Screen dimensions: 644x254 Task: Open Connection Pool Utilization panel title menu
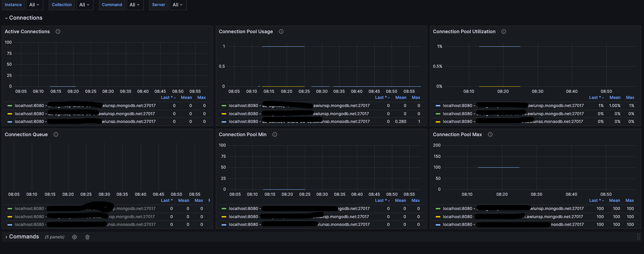tap(464, 31)
